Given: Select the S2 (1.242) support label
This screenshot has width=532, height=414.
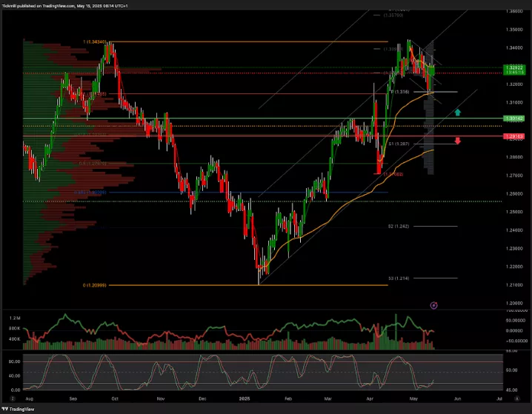Looking at the screenshot, I should (x=398, y=226).
